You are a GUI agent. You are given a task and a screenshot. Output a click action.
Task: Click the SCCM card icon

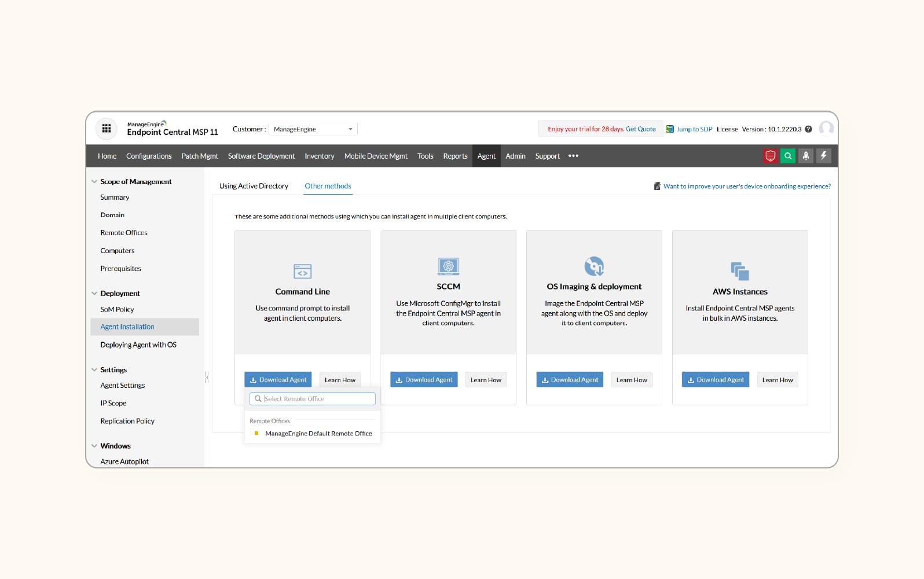pos(448,266)
